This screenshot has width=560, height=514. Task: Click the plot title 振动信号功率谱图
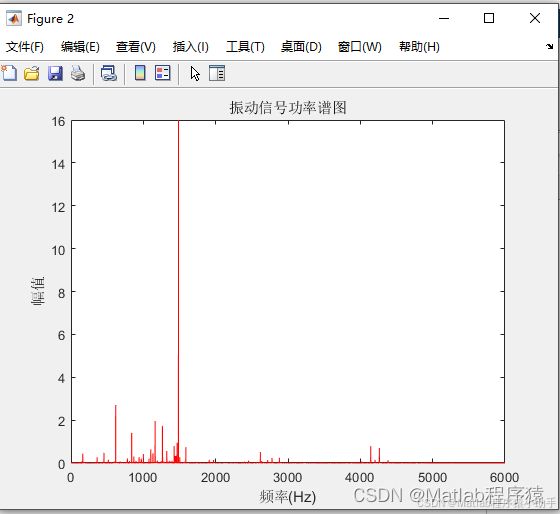[288, 108]
